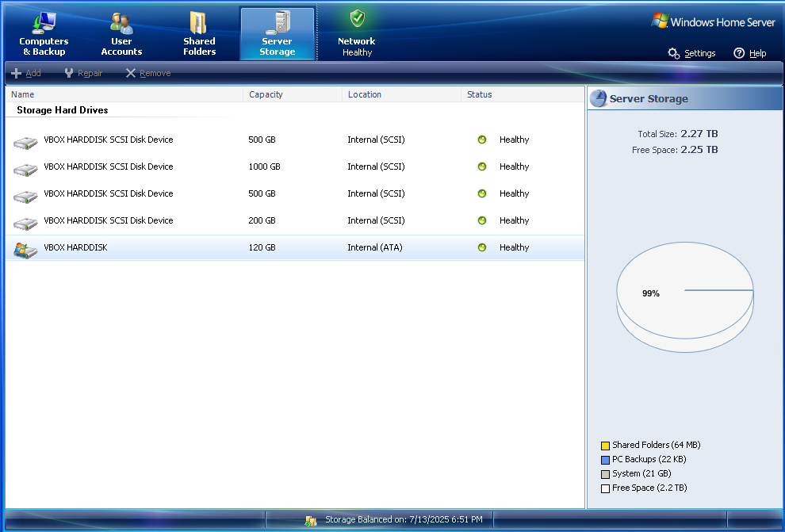Select the 120 GB capacity cell
The width and height of the screenshot is (785, 532).
pos(262,247)
